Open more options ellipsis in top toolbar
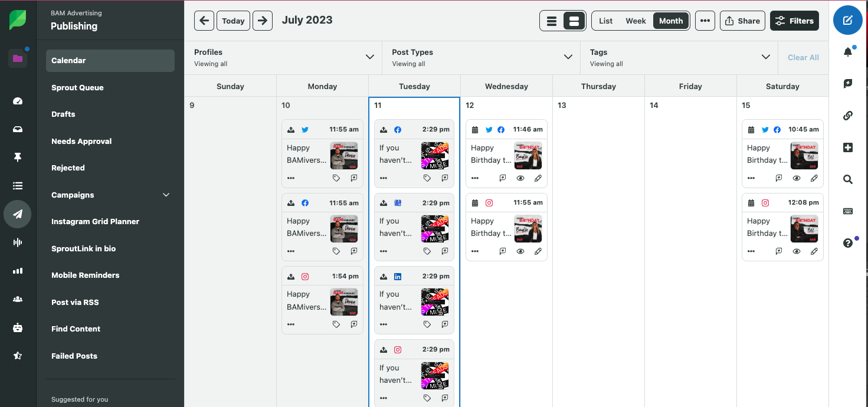The width and height of the screenshot is (868, 407). click(705, 21)
